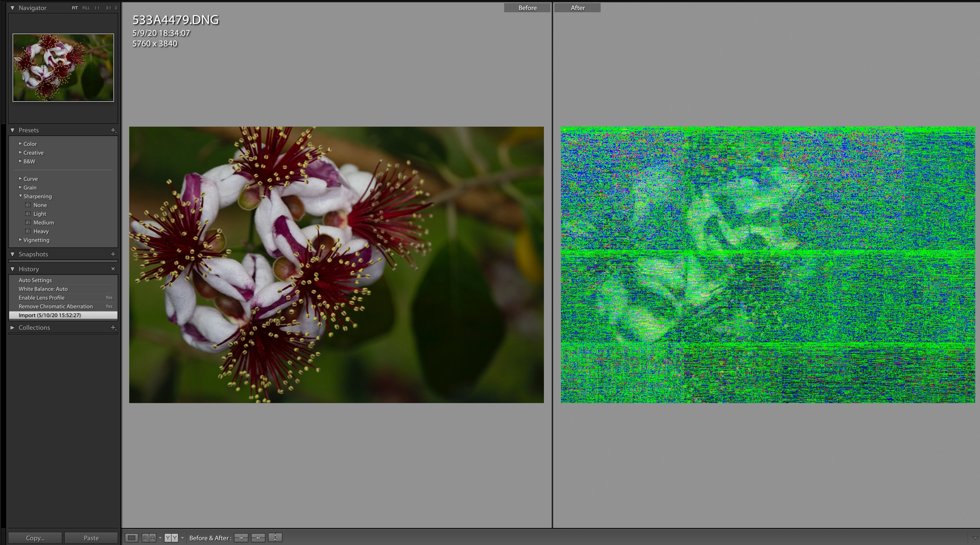980x545 pixels.
Task: Expand the Vignetting preset group
Action: click(x=21, y=240)
